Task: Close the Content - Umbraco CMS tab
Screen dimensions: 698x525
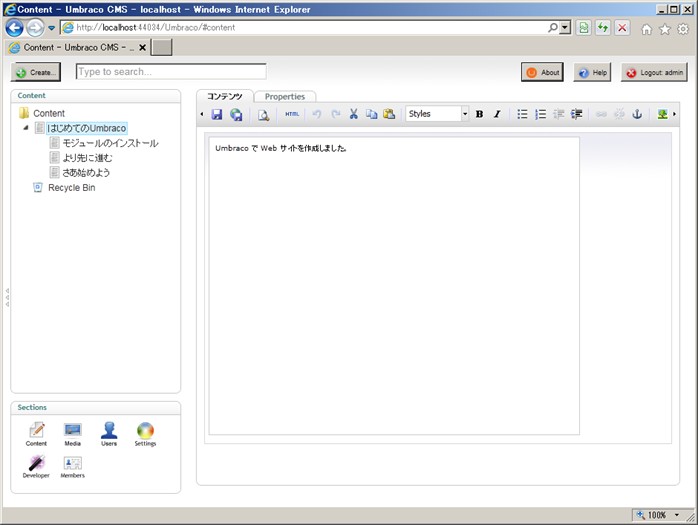Action: pyautogui.click(x=142, y=47)
